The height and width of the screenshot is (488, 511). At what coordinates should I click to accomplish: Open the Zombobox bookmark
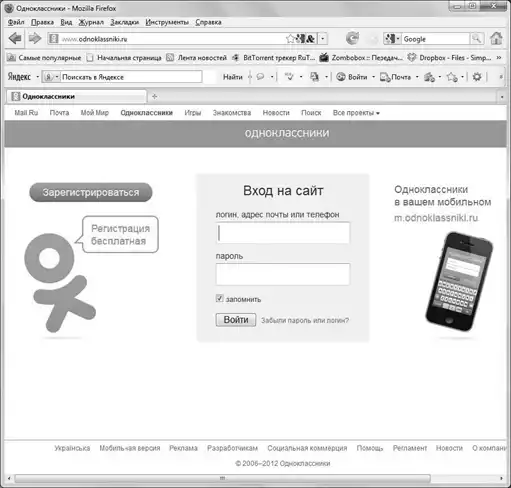361,58
